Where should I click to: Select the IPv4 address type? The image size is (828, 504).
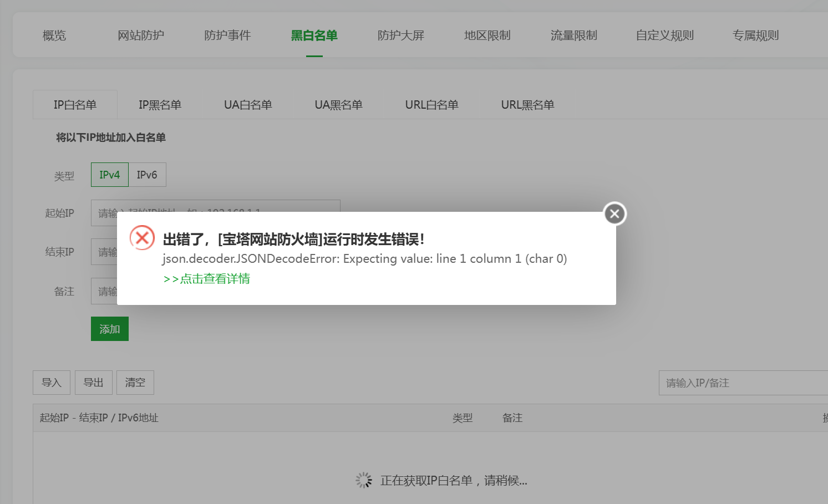point(109,174)
